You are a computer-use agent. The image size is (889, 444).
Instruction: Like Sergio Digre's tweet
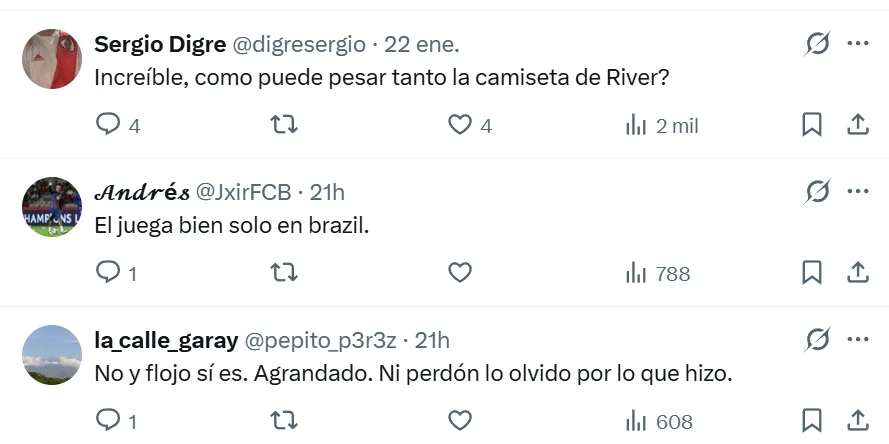pos(459,125)
